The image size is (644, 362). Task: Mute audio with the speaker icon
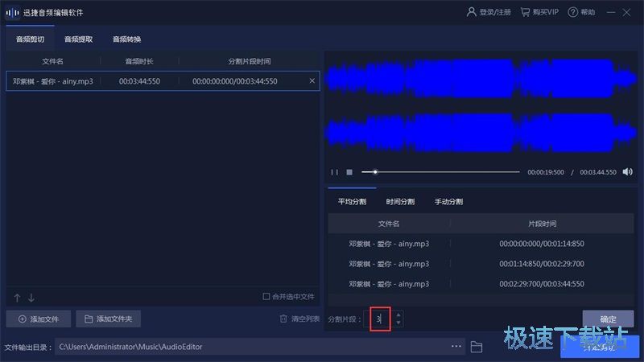(x=628, y=172)
